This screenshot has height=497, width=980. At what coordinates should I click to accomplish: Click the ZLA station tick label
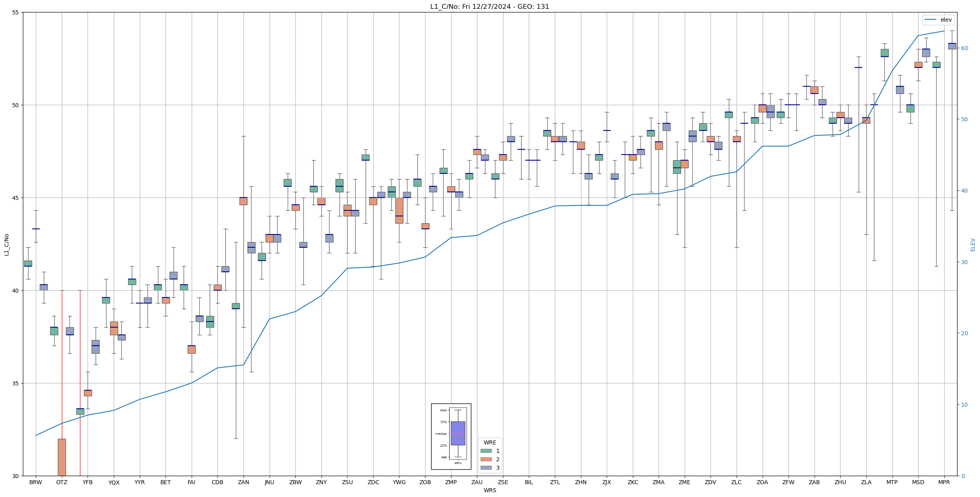pos(866,482)
